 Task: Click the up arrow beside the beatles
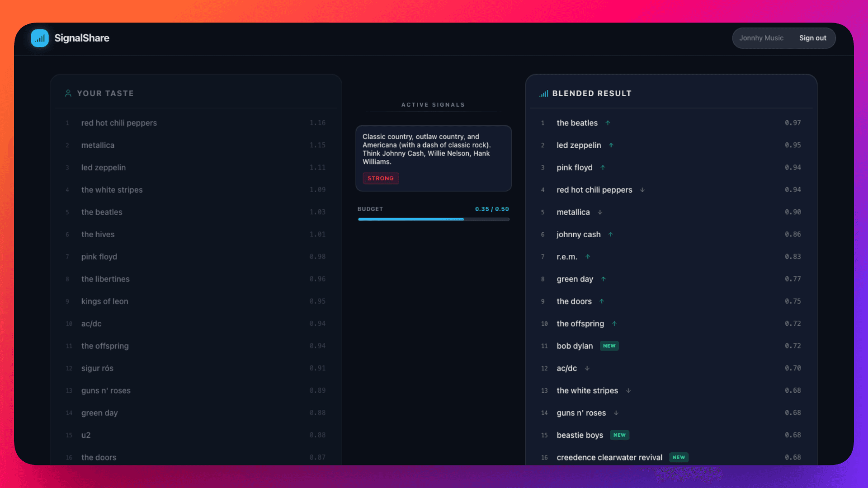coord(608,123)
